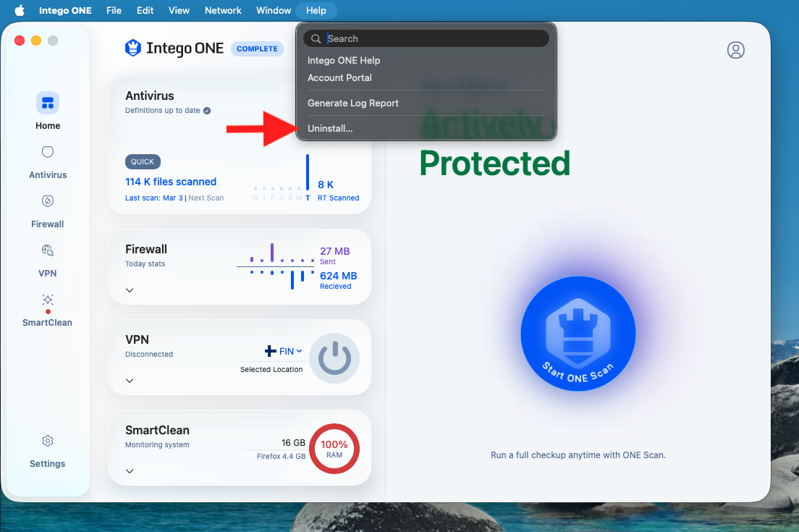Click the 624 MB Recieved value

pos(339,280)
